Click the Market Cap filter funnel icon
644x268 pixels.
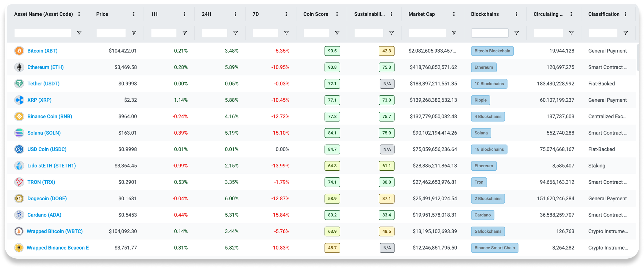coord(454,33)
